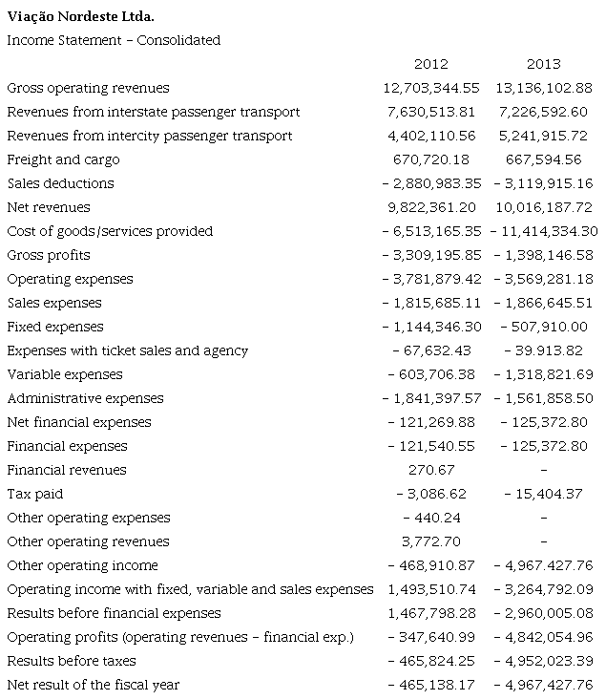Select the Sales deductions row label
The width and height of the screenshot is (606, 700).
pos(60,183)
